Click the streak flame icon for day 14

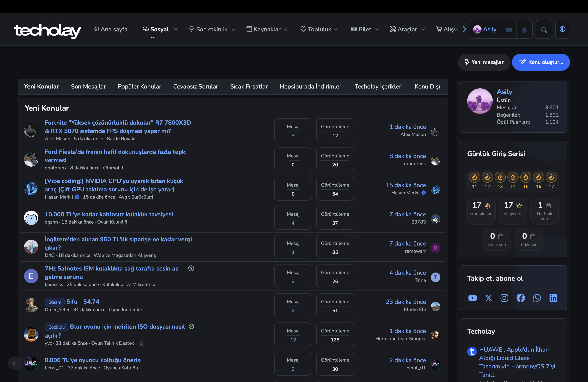[513, 177]
